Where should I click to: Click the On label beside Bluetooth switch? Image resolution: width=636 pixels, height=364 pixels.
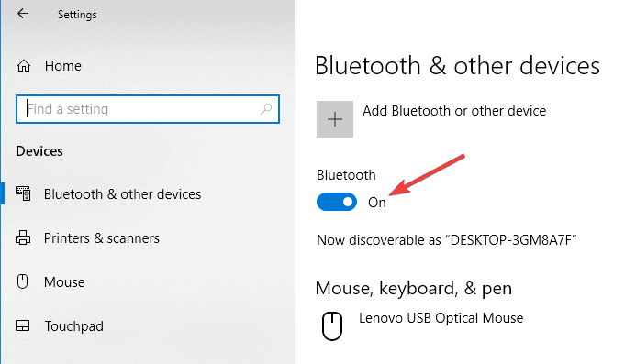point(377,203)
